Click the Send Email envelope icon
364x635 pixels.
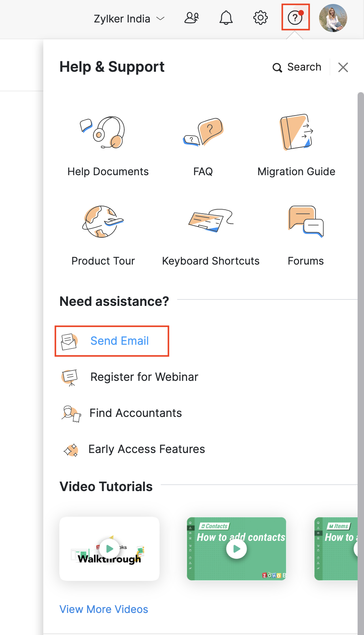coord(70,341)
